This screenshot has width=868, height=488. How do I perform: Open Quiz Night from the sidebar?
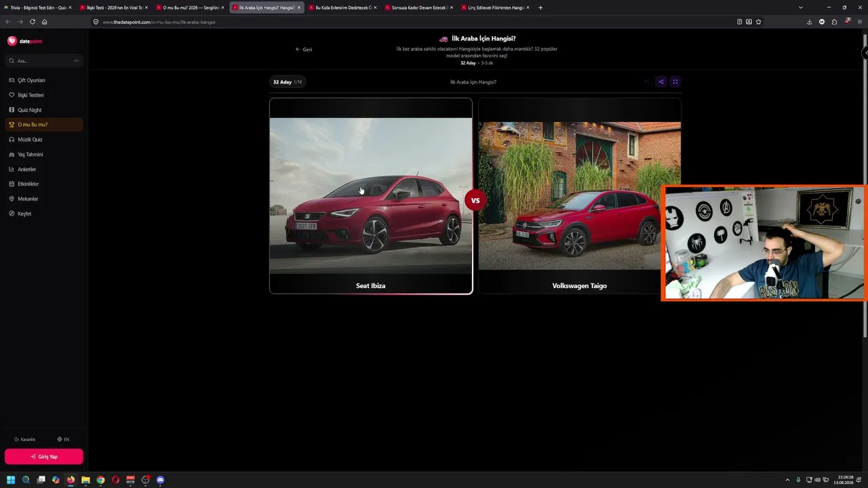click(44, 110)
